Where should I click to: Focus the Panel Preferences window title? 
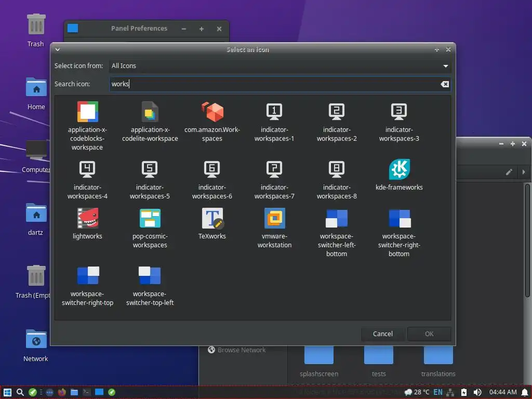coord(139,29)
